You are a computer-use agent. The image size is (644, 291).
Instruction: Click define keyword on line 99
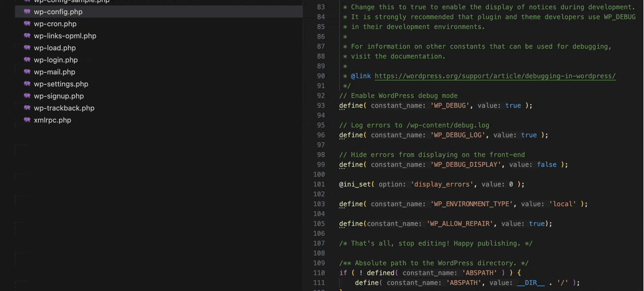tap(351, 165)
